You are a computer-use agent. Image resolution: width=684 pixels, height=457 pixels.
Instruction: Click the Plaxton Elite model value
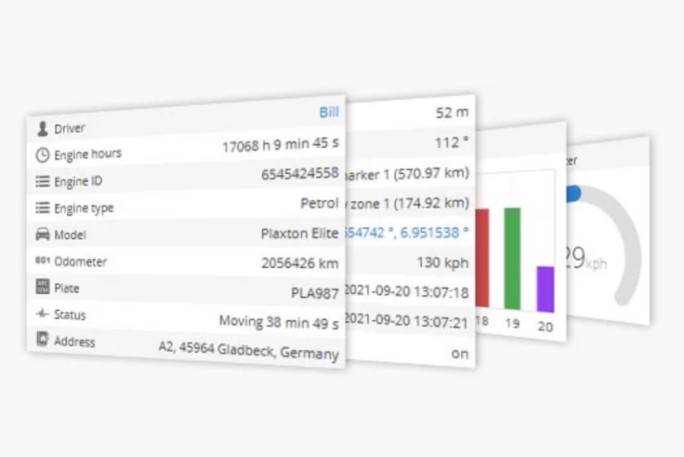299,233
